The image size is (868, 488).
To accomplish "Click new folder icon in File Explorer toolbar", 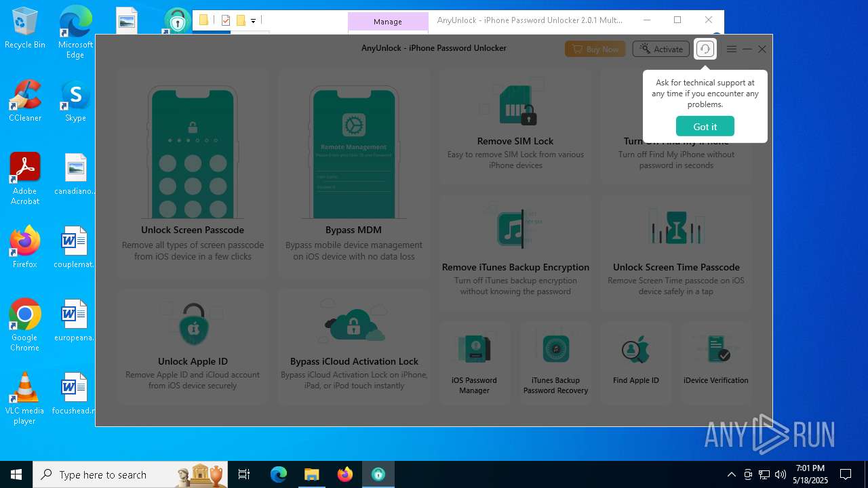I will (x=240, y=20).
